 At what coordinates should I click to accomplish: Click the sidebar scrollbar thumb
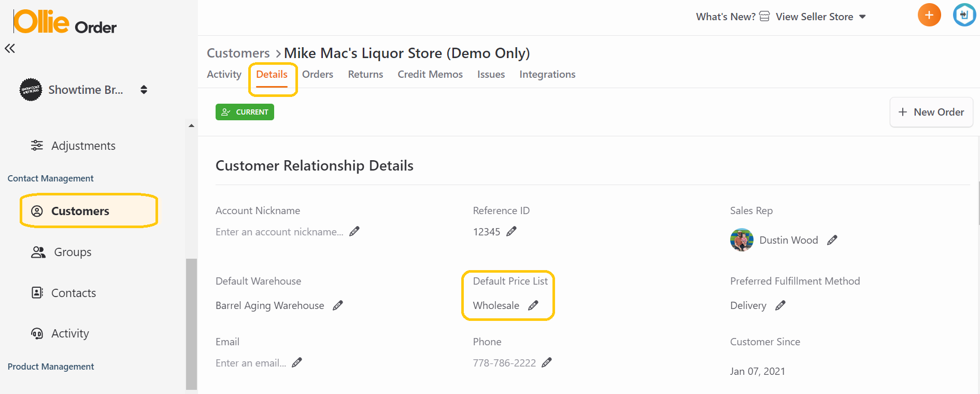(x=191, y=323)
